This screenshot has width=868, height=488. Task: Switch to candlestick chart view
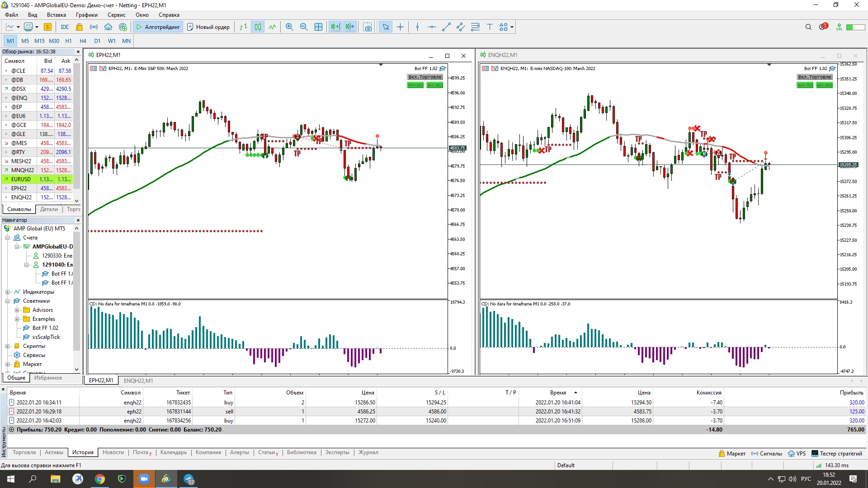click(x=258, y=27)
